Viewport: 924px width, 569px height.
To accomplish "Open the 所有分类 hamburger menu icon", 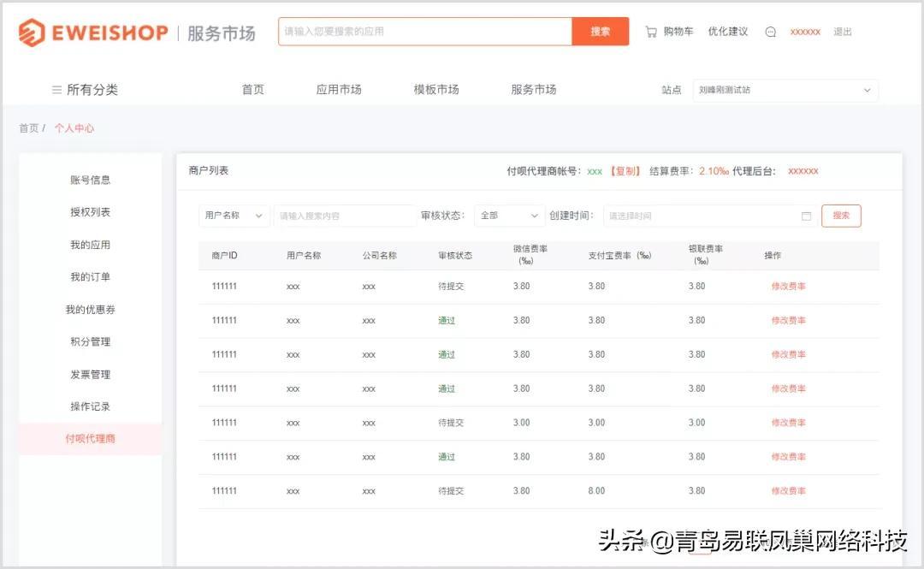I will pos(56,90).
